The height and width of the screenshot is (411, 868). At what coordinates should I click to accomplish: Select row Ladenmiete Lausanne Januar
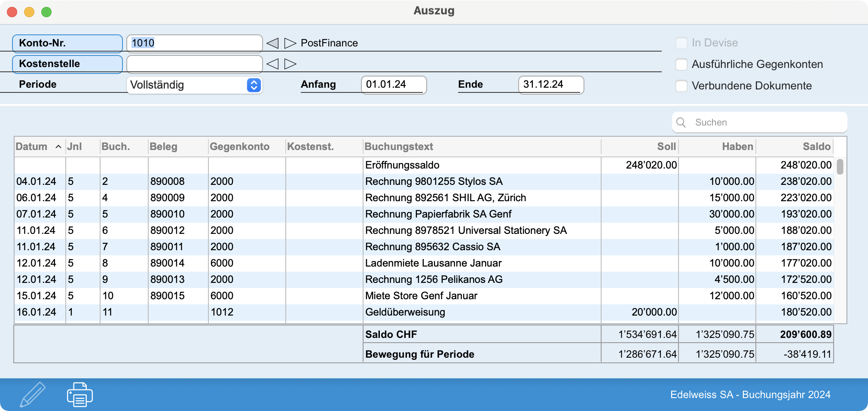pyautogui.click(x=424, y=263)
